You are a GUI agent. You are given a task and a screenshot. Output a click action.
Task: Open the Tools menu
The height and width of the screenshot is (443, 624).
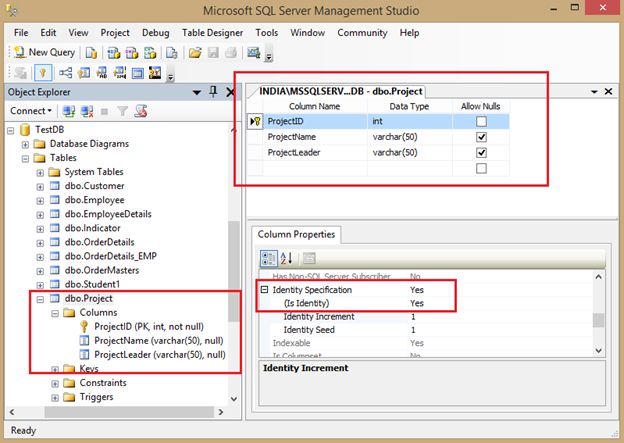(267, 33)
